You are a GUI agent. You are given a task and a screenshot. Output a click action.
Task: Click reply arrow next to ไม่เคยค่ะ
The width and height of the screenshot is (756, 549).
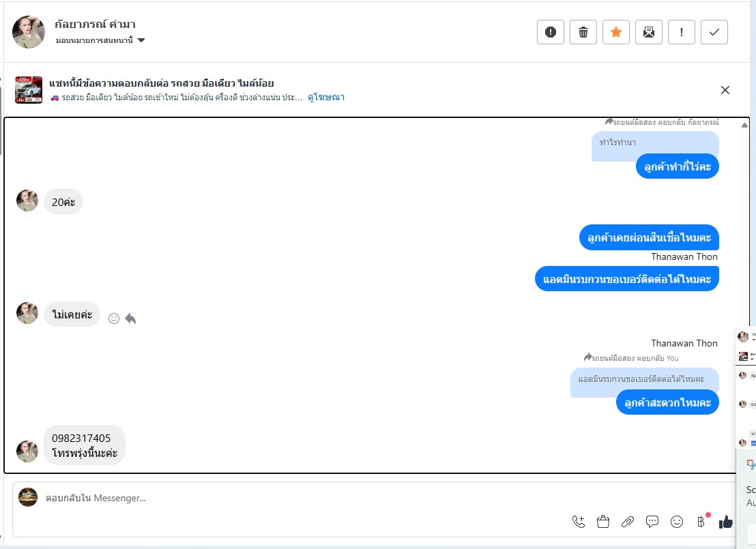pos(130,318)
